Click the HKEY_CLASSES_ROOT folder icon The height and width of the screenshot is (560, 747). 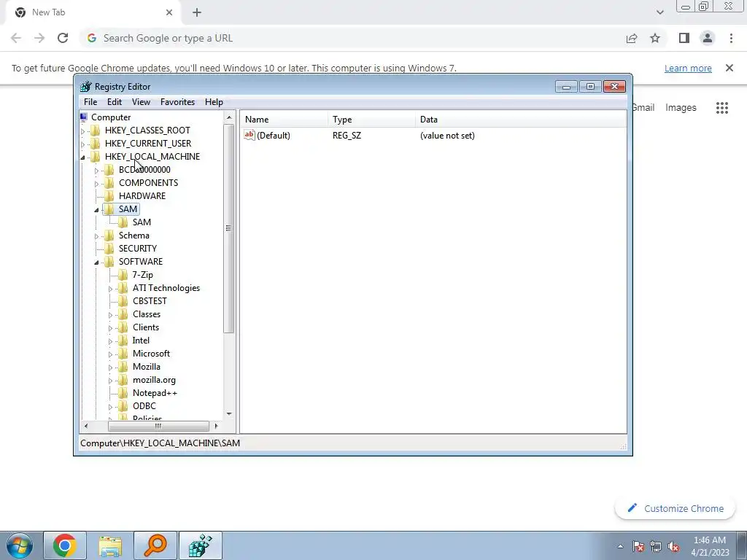pyautogui.click(x=96, y=131)
